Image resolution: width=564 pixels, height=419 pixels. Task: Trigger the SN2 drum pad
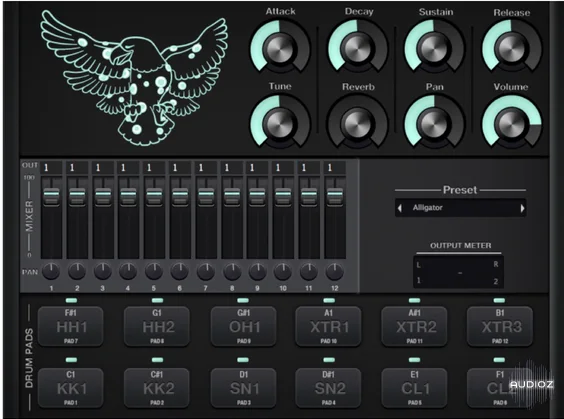click(328, 388)
